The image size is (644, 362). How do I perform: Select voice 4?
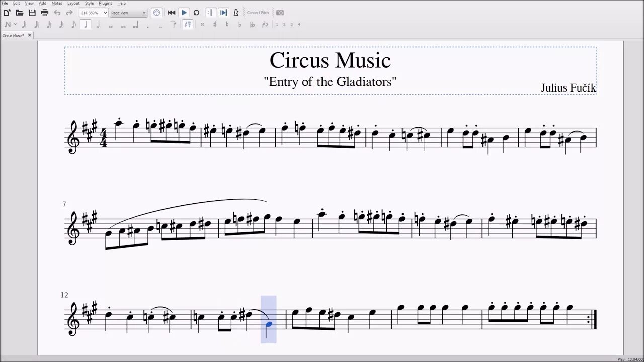click(x=299, y=24)
